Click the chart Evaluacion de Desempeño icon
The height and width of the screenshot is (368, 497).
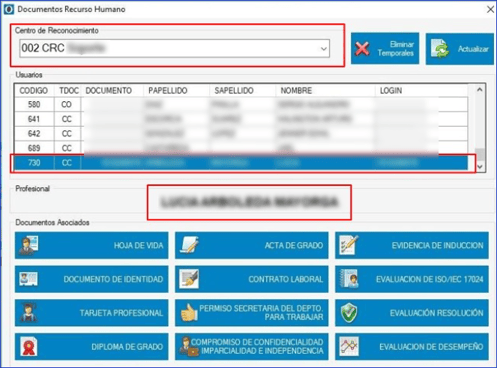click(349, 346)
